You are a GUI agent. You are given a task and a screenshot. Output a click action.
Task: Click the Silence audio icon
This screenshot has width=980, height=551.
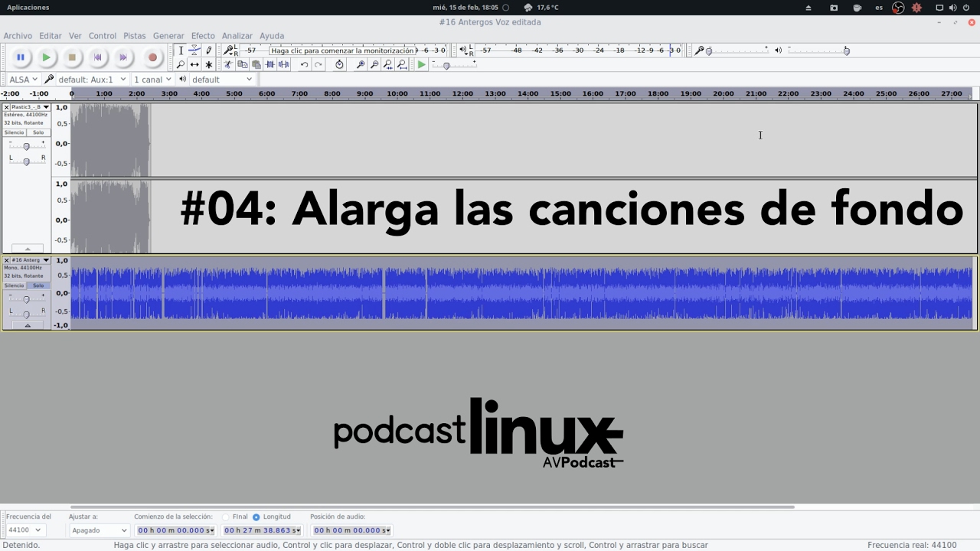[283, 65]
